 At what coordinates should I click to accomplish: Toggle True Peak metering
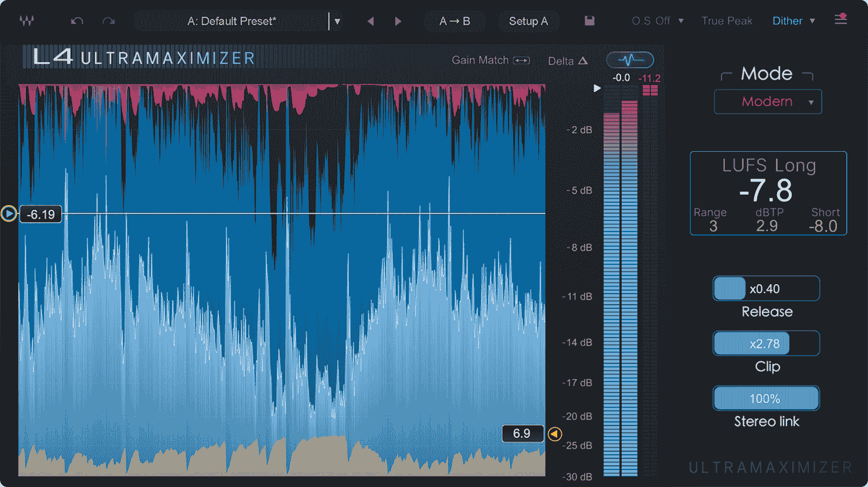coord(727,21)
